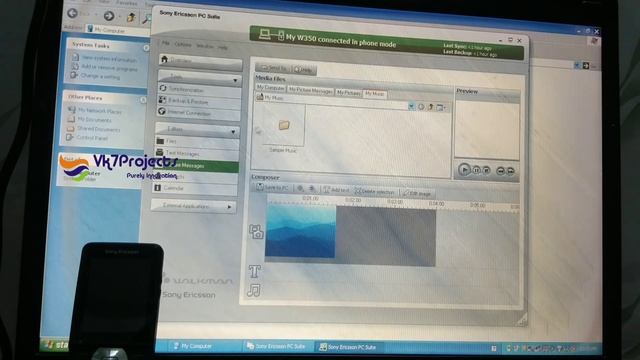Skip to previous in preview controls
Viewport: 640px width, 360px height.
[500, 171]
